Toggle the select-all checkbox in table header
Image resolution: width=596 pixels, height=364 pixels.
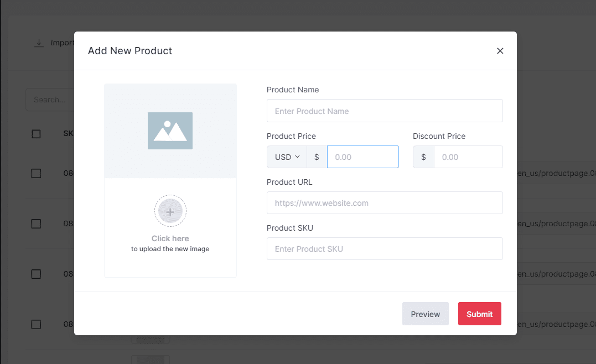[x=36, y=134]
